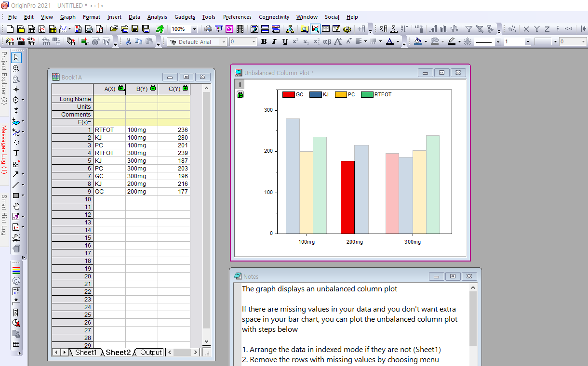Set column as Z designation icon
Image resolution: width=588 pixels, height=366 pixels.
pos(547,29)
